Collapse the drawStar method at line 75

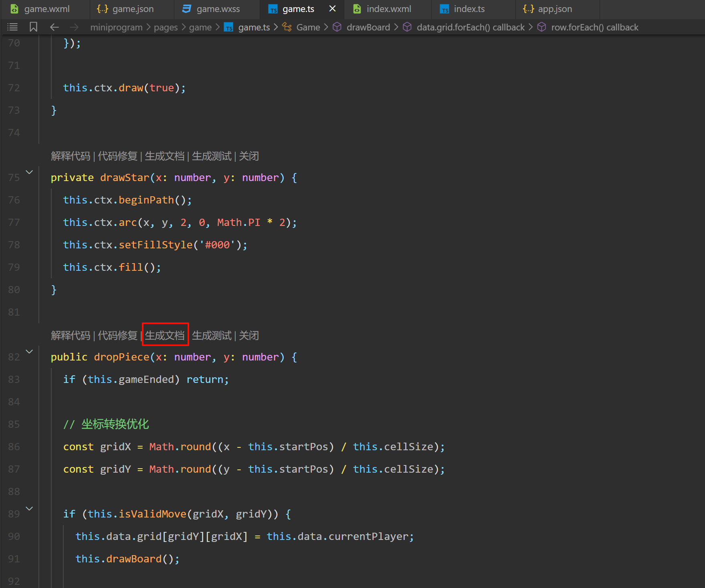[29, 172]
